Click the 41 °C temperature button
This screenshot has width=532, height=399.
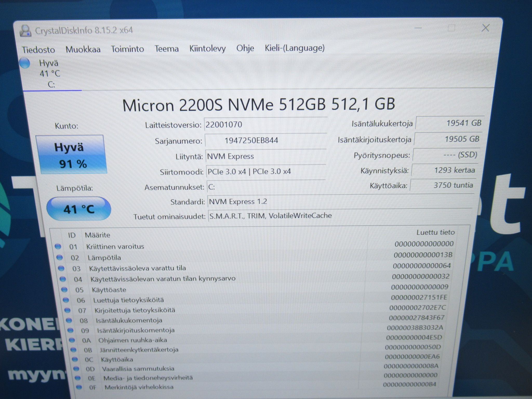[x=79, y=209]
